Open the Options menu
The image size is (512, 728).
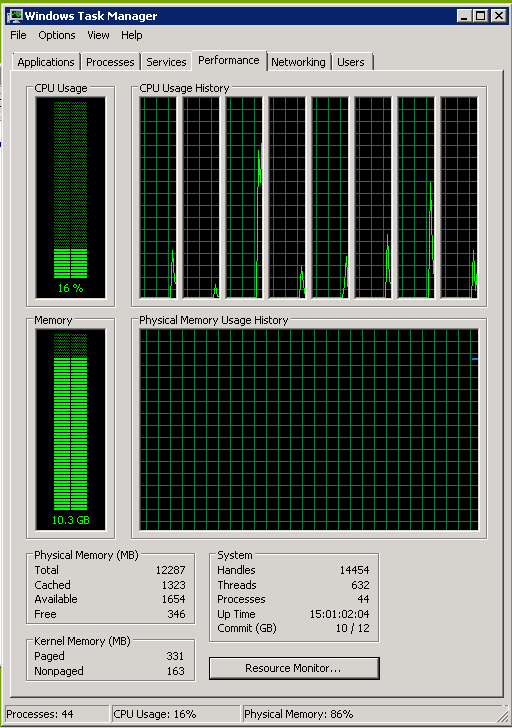pos(57,35)
